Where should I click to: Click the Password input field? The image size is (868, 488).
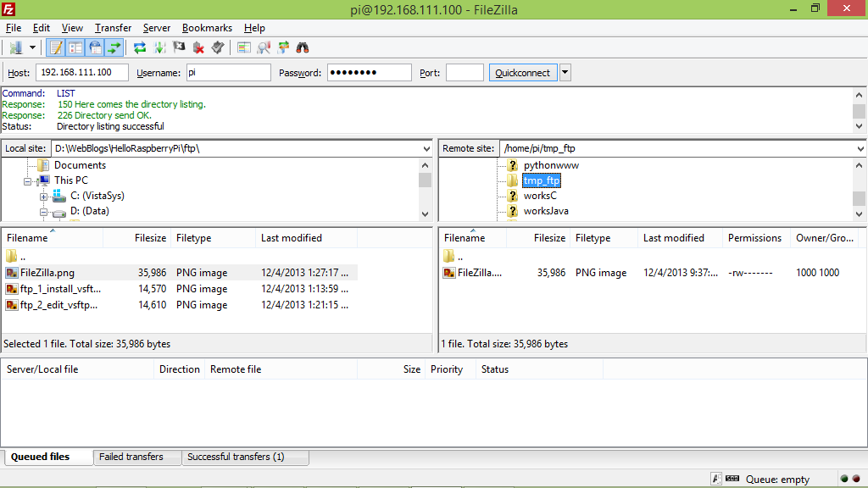point(370,73)
